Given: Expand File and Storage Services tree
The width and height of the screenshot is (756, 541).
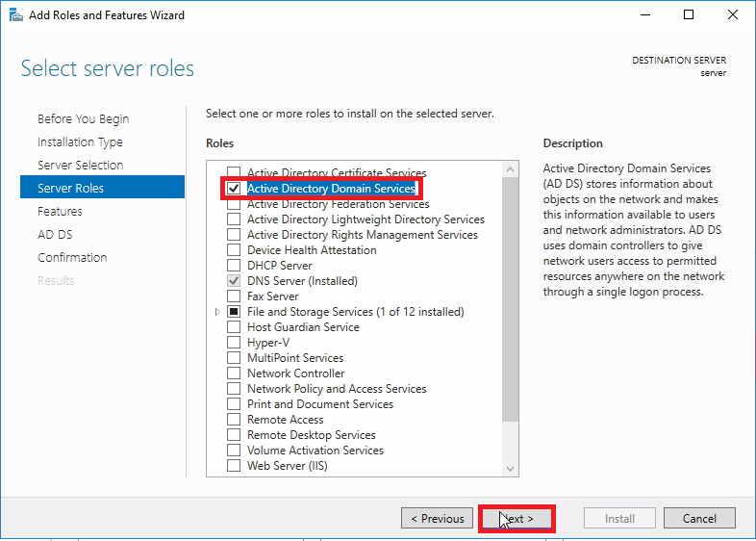Looking at the screenshot, I should (217, 312).
